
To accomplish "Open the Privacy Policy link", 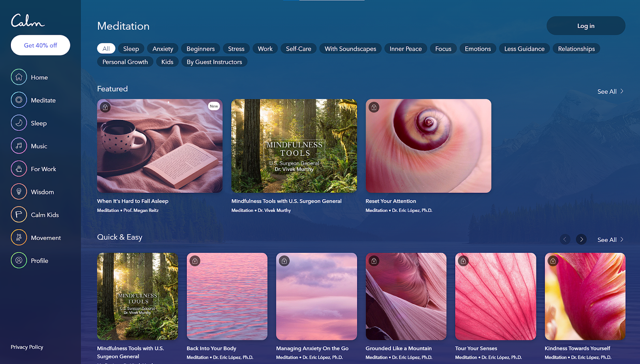I will pyautogui.click(x=27, y=347).
